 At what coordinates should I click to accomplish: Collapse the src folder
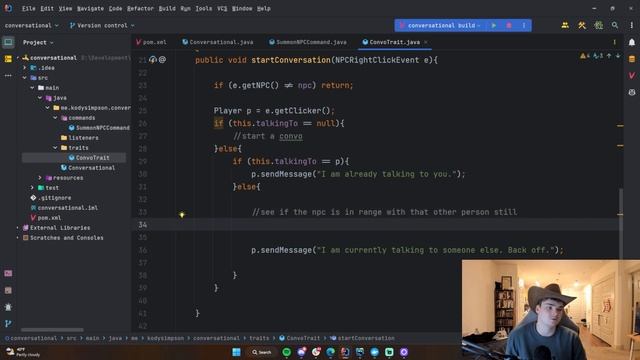pyautogui.click(x=24, y=78)
